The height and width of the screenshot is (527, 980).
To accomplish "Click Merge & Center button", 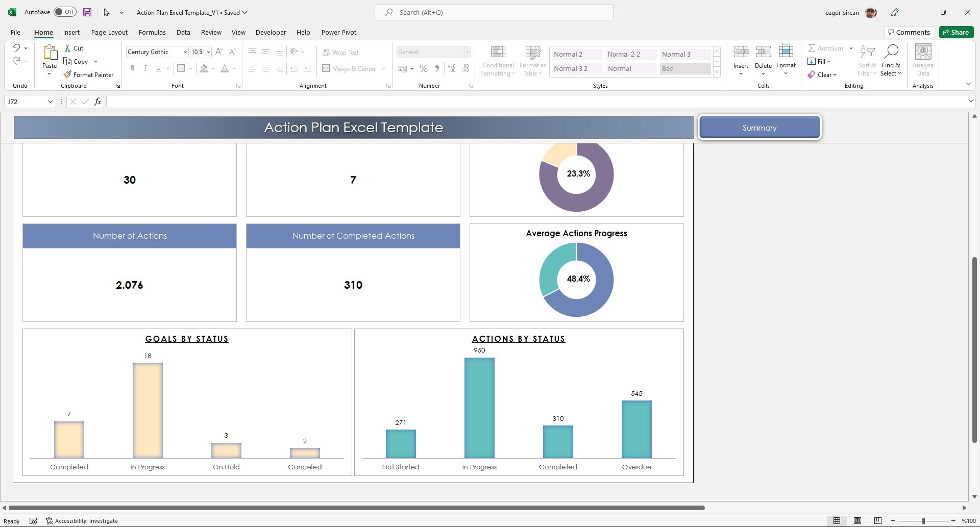I will pyautogui.click(x=349, y=68).
